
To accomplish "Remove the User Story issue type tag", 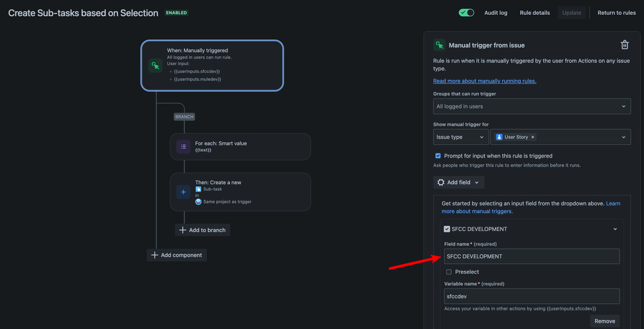I will pos(532,137).
